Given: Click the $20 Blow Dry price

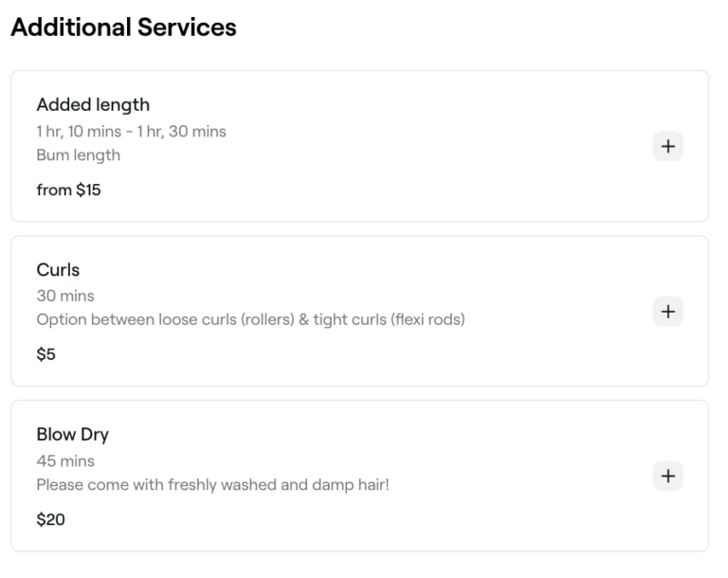Looking at the screenshot, I should [x=50, y=520].
